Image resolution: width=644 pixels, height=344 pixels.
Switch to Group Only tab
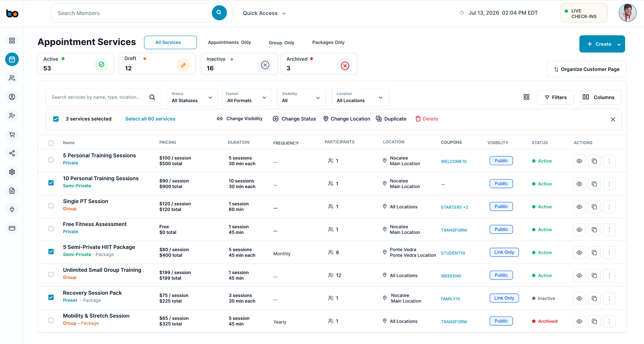pos(282,43)
